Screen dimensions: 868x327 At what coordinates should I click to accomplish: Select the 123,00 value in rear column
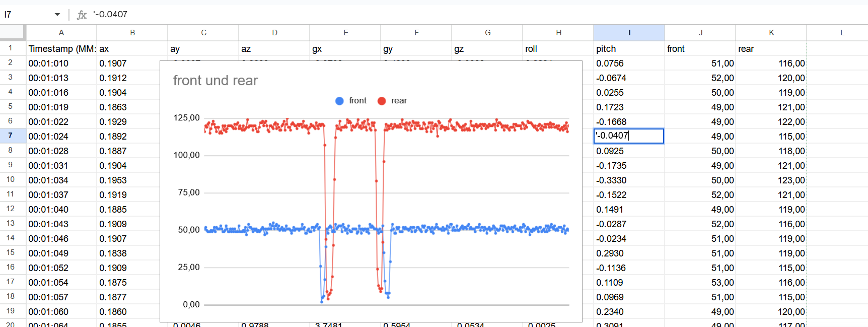pyautogui.click(x=771, y=180)
